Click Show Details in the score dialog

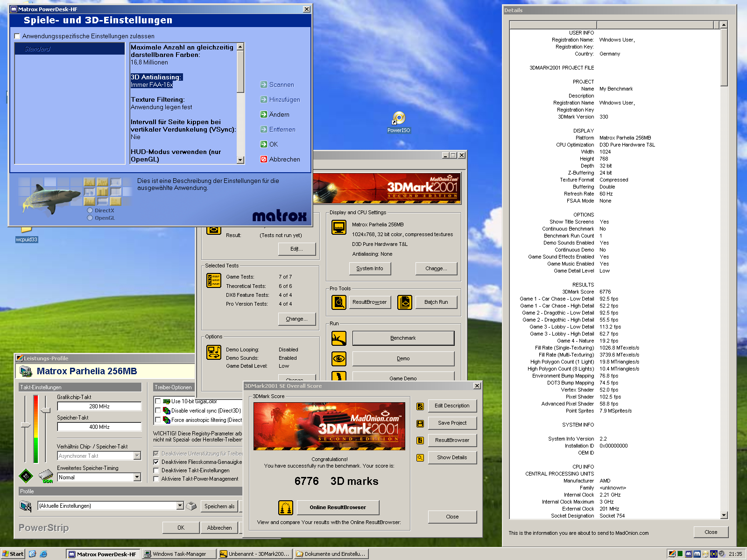click(452, 458)
